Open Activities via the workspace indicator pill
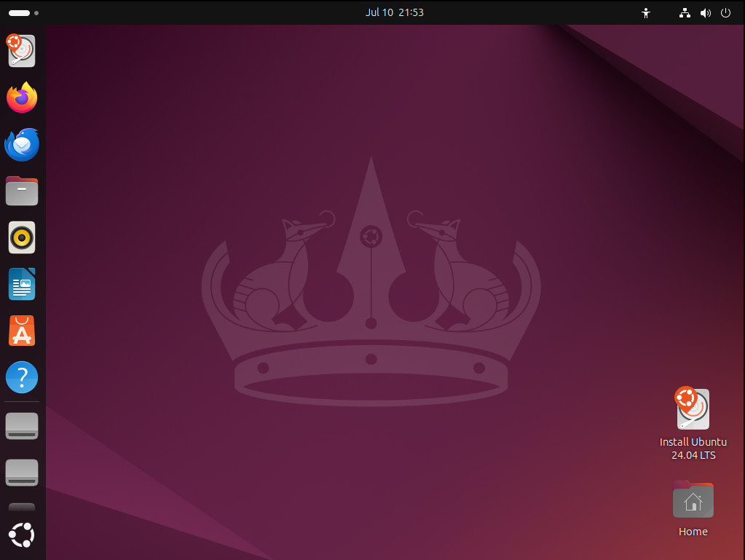 (x=24, y=13)
